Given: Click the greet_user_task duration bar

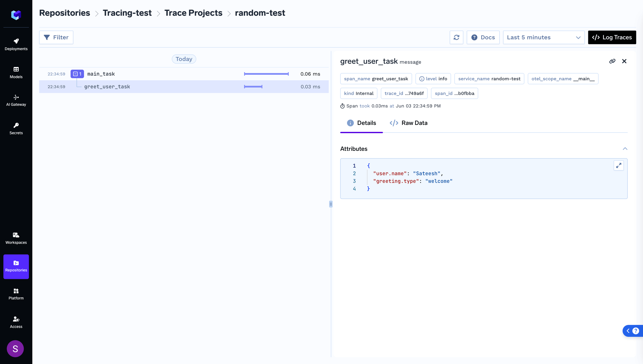Looking at the screenshot, I should pyautogui.click(x=253, y=87).
